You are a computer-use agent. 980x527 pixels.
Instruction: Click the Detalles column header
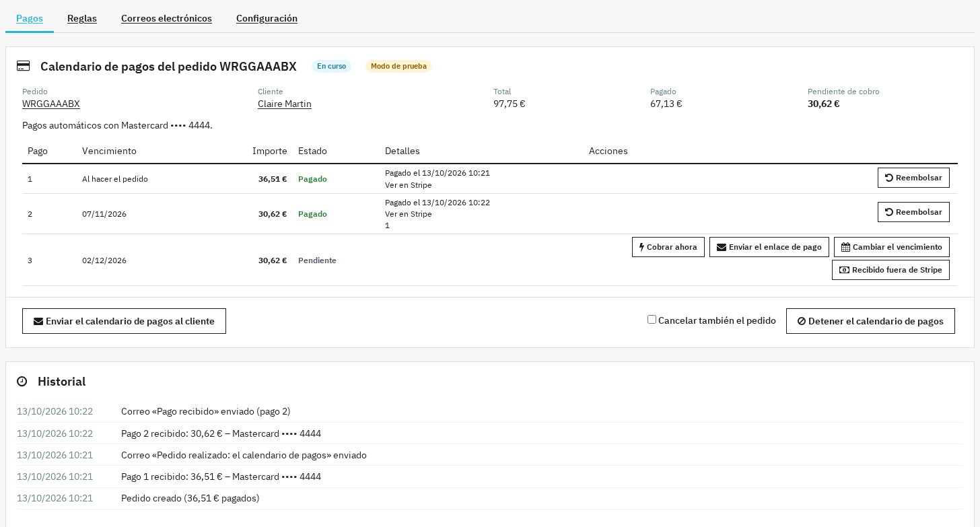pyautogui.click(x=403, y=151)
